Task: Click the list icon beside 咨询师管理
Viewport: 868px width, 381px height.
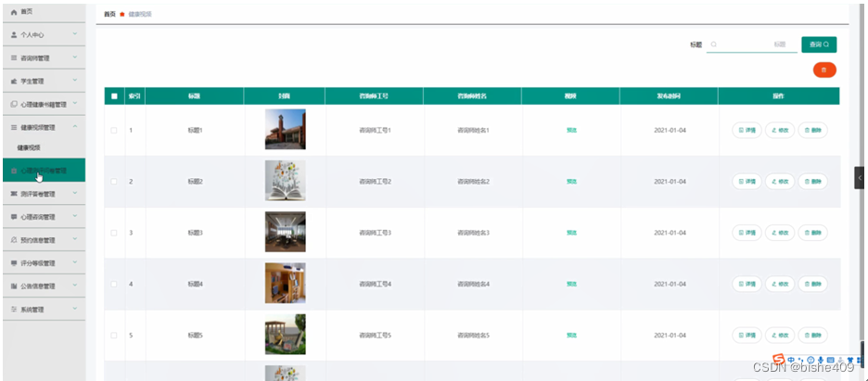Action: coord(15,58)
